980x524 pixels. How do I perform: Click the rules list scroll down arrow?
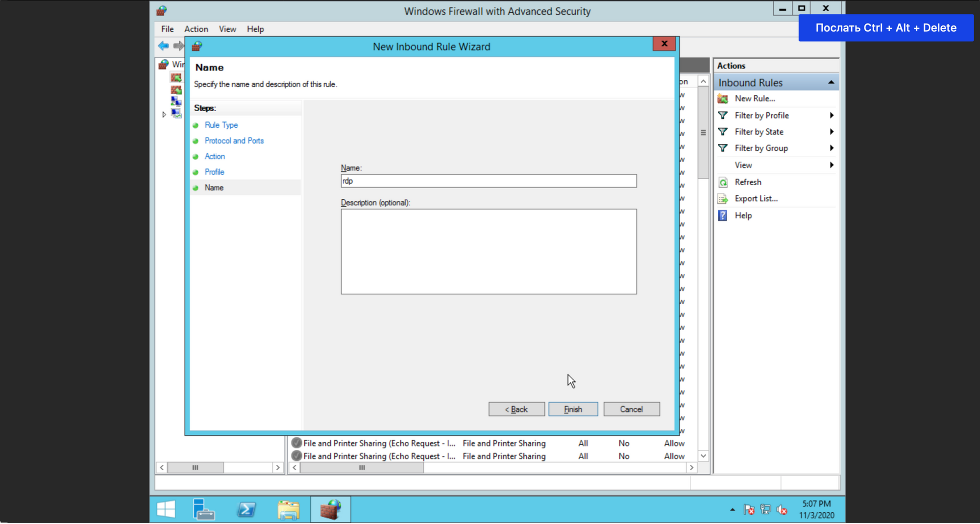tap(703, 456)
